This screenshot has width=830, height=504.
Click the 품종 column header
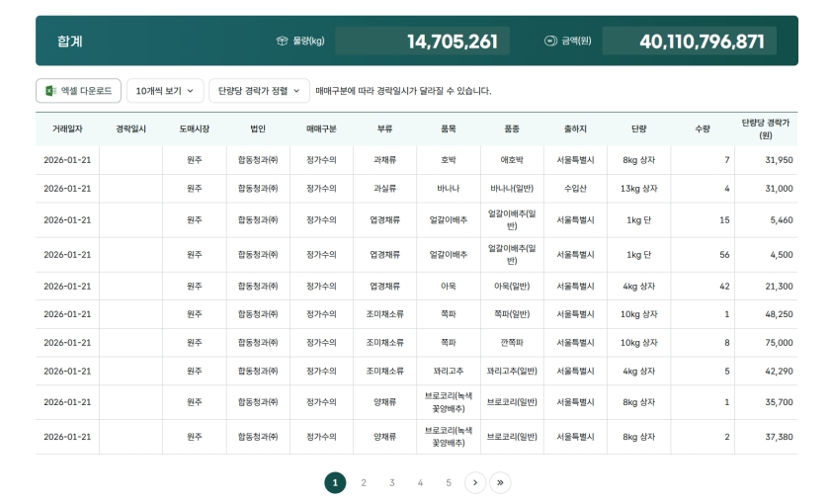512,128
